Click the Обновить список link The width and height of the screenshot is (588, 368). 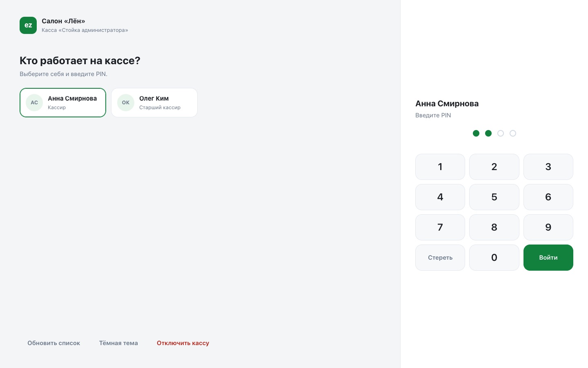[x=53, y=343]
